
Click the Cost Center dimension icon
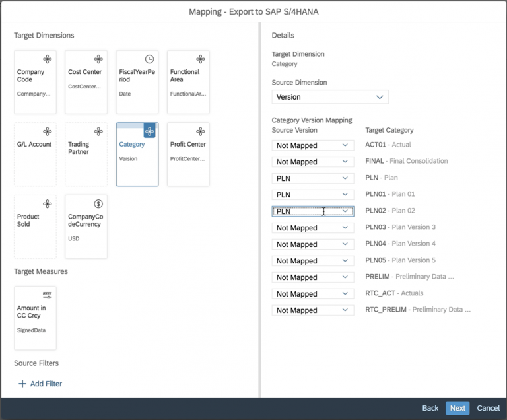(98, 59)
